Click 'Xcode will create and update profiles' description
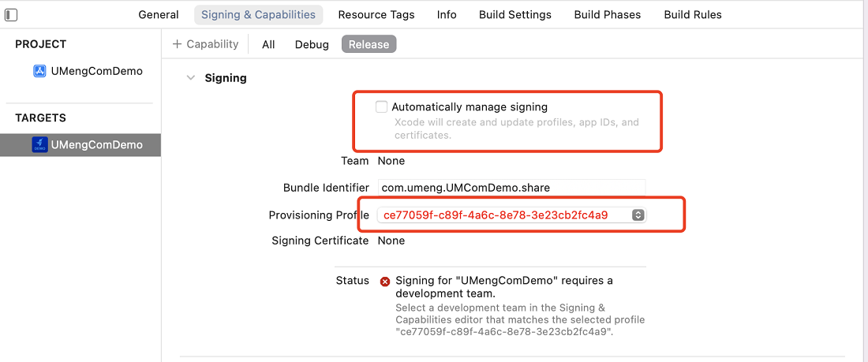 [x=517, y=129]
